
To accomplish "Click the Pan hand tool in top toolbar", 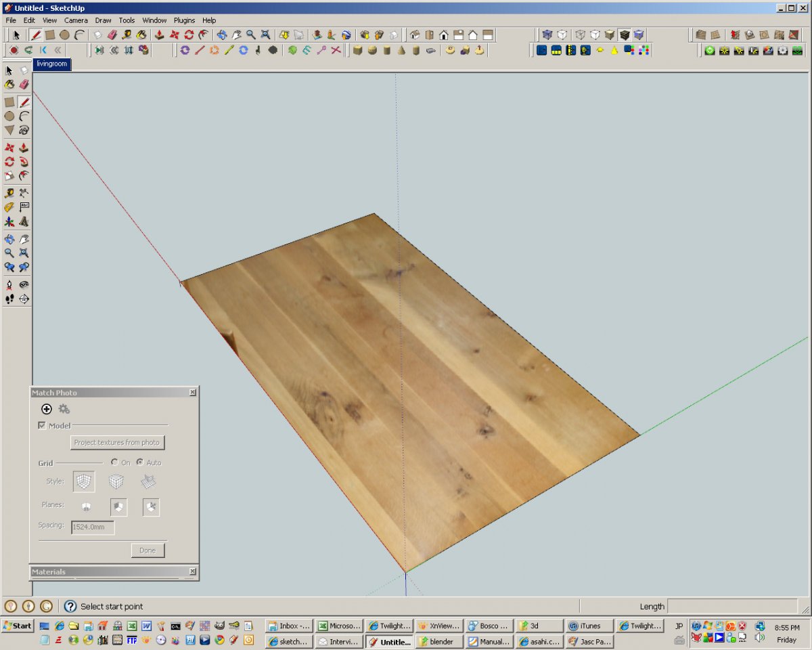I will (x=236, y=35).
